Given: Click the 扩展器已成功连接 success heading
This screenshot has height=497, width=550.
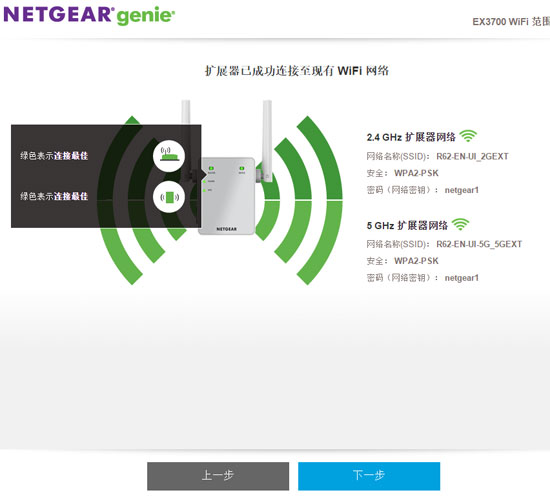Looking at the screenshot, I should point(297,71).
